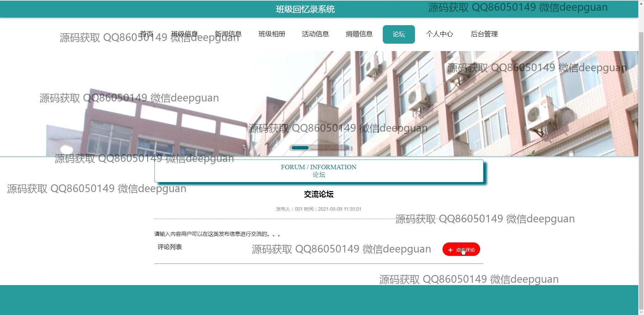The image size is (644, 315).
Task: Click the 班级回忆录系统 site title
Action: pos(305,9)
